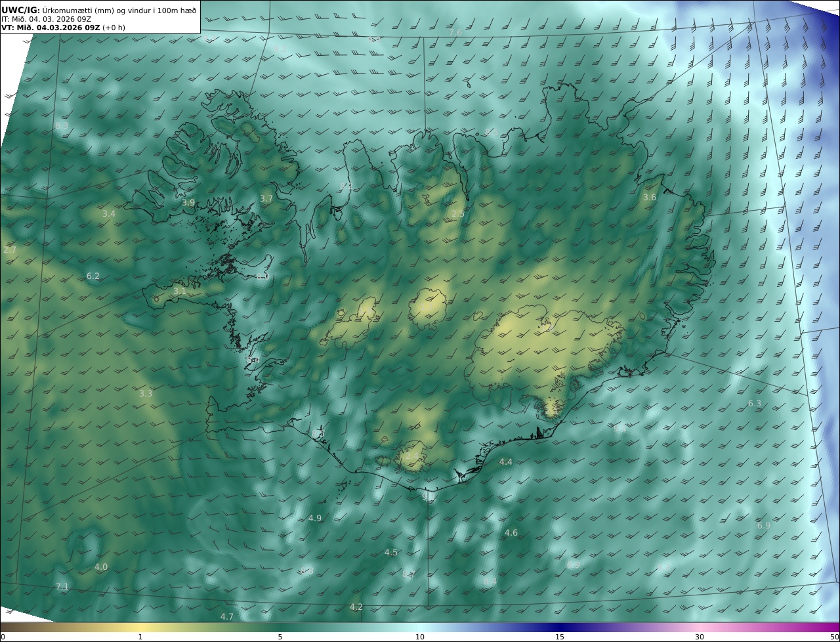This screenshot has height=642, width=840.
Task: Click the 7.1 value at lower left
Action: pos(62,587)
